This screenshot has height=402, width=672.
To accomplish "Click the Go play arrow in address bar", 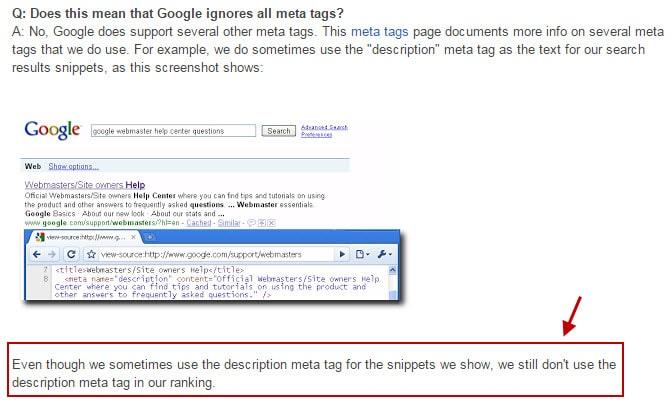I will tap(342, 255).
